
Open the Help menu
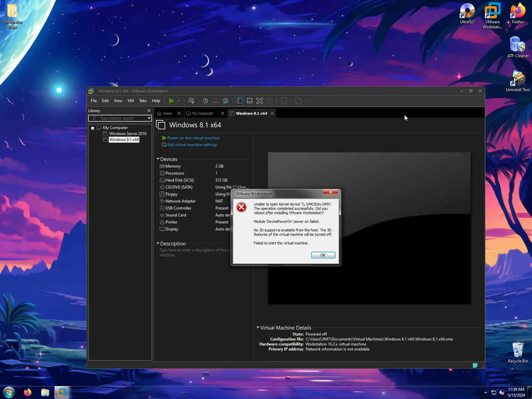pos(156,101)
